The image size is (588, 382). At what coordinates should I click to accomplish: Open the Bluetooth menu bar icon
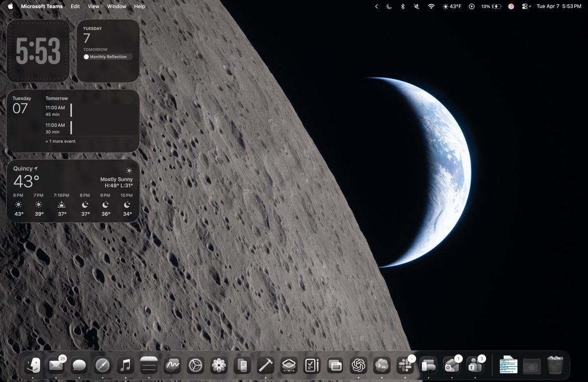coord(403,6)
